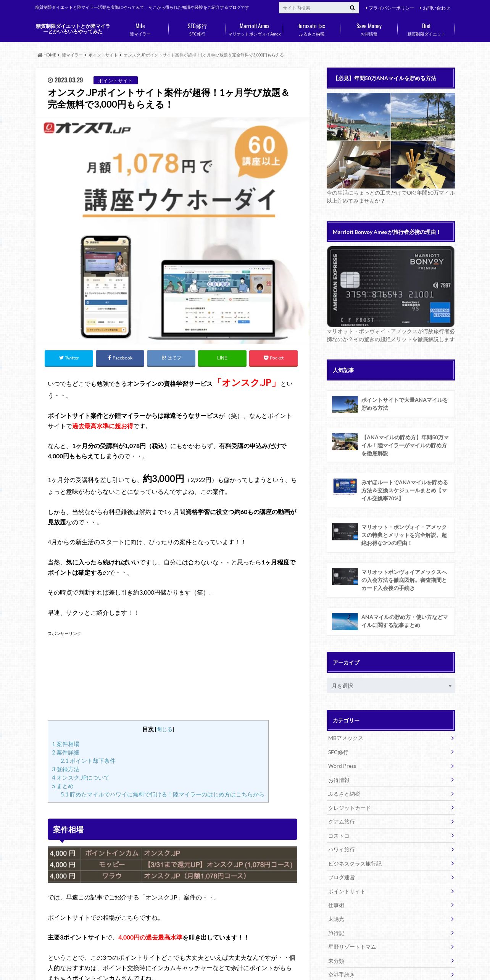Open the お問い合わせ link
The height and width of the screenshot is (980, 490).
point(435,8)
